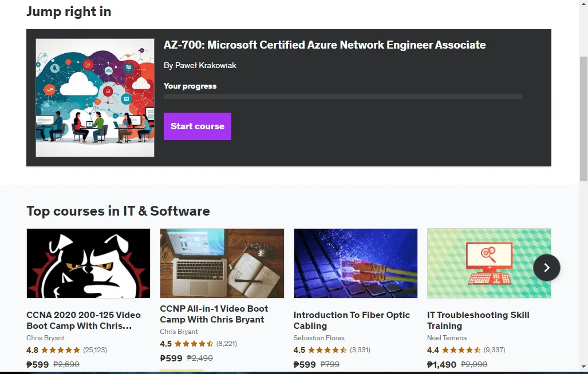Open the IT Troubleshooting computer thumbnail
This screenshot has height=374, width=588.
click(x=489, y=263)
